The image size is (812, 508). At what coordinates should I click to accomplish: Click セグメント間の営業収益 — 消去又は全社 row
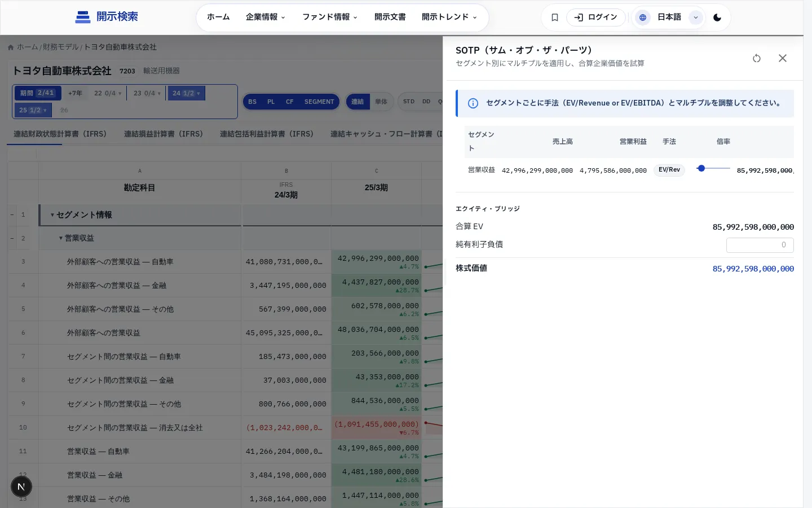(140, 428)
